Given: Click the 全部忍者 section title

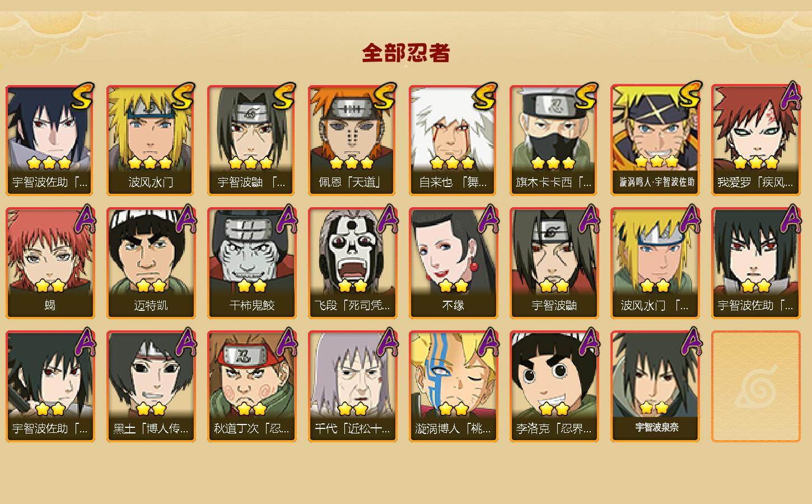Looking at the screenshot, I should [406, 53].
